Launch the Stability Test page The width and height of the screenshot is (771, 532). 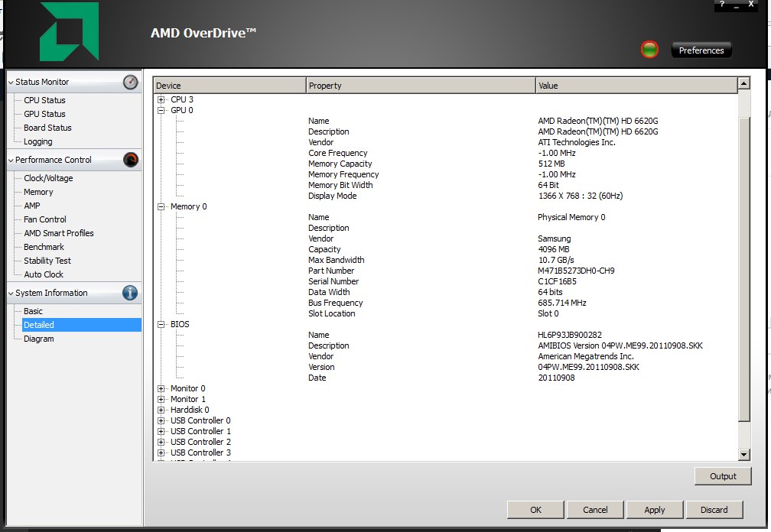pos(47,261)
